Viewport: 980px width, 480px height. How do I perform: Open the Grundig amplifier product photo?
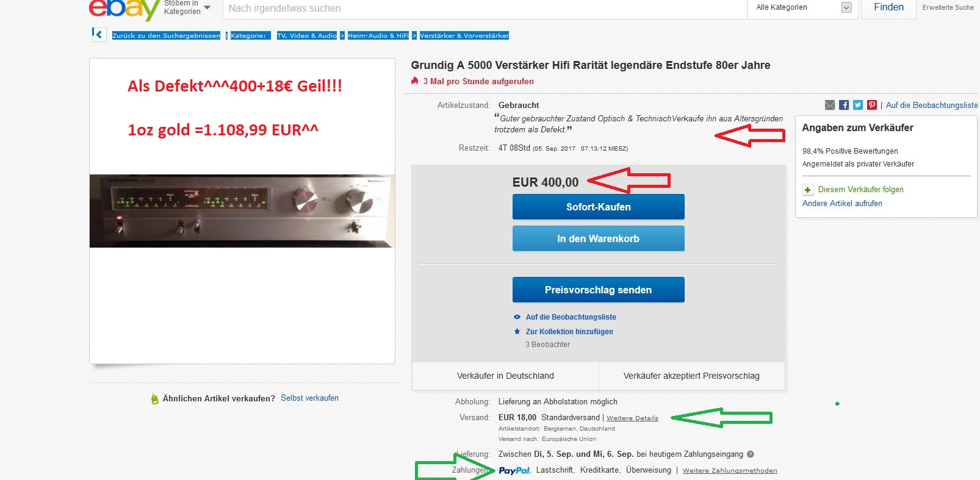pyautogui.click(x=242, y=211)
